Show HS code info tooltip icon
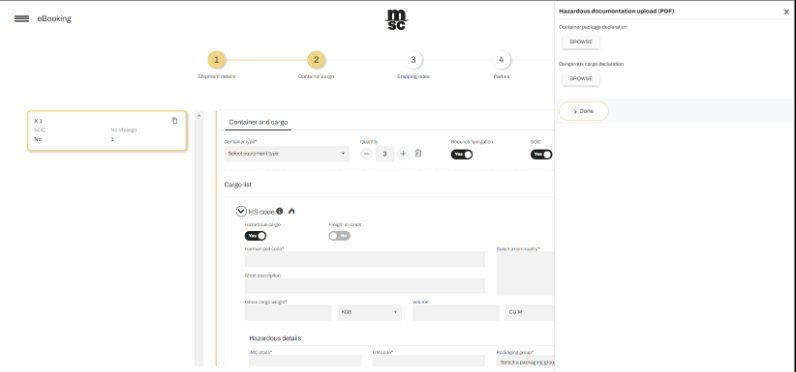Screen dimensions: 796x372 pos(280,211)
